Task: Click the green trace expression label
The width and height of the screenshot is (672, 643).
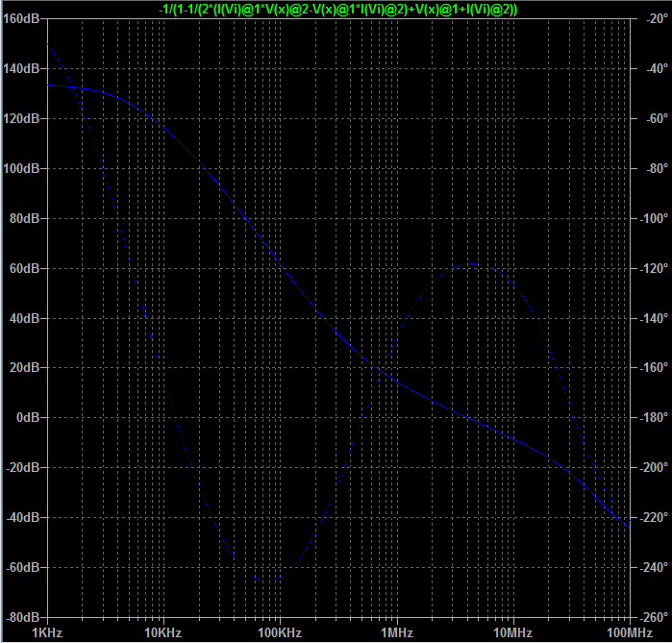Action: 338,9
